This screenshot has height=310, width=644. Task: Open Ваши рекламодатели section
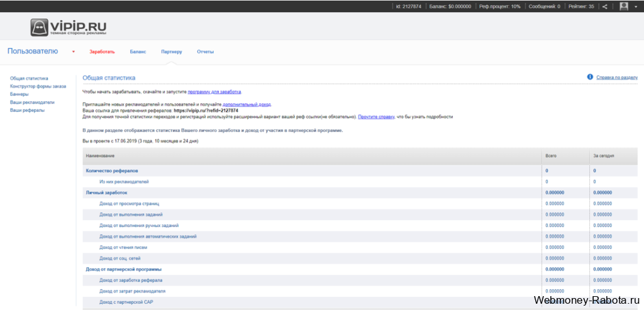tap(32, 102)
